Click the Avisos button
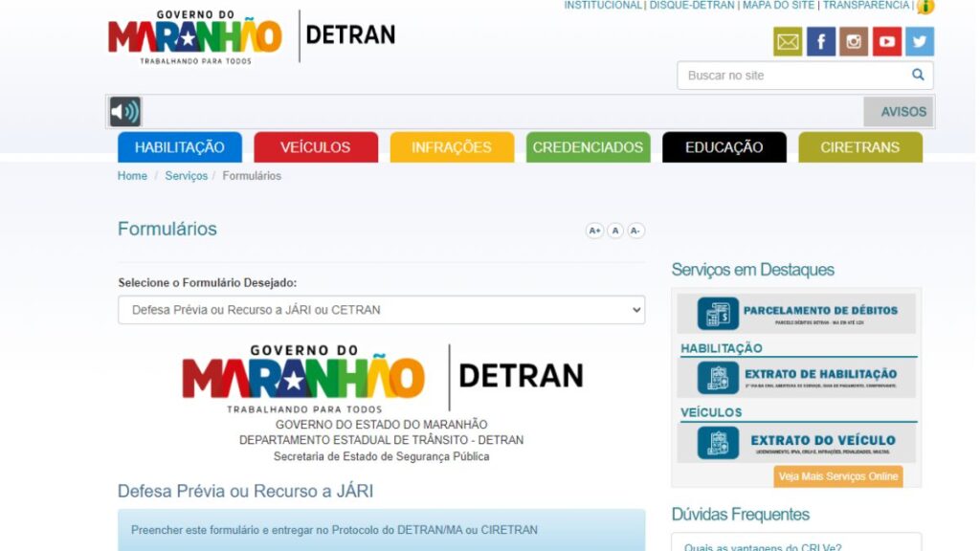This screenshot has width=980, height=551. coord(898,112)
